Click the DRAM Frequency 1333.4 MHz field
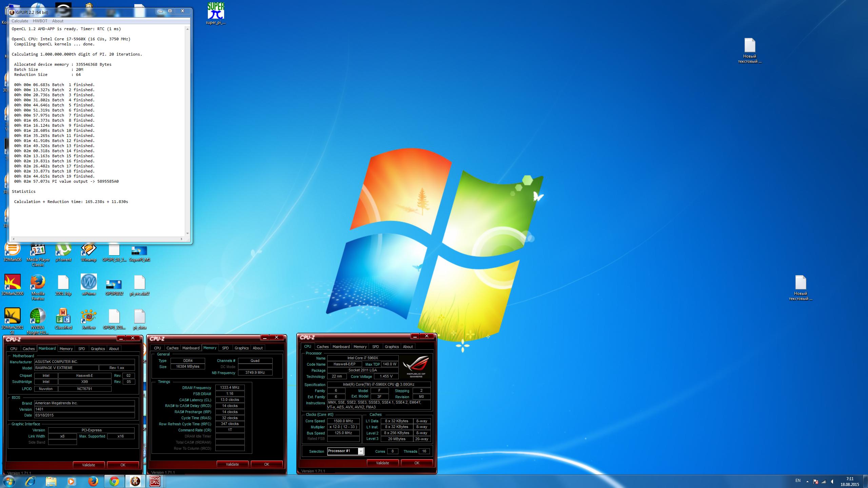Viewport: 868px width, 488px height. tap(230, 387)
